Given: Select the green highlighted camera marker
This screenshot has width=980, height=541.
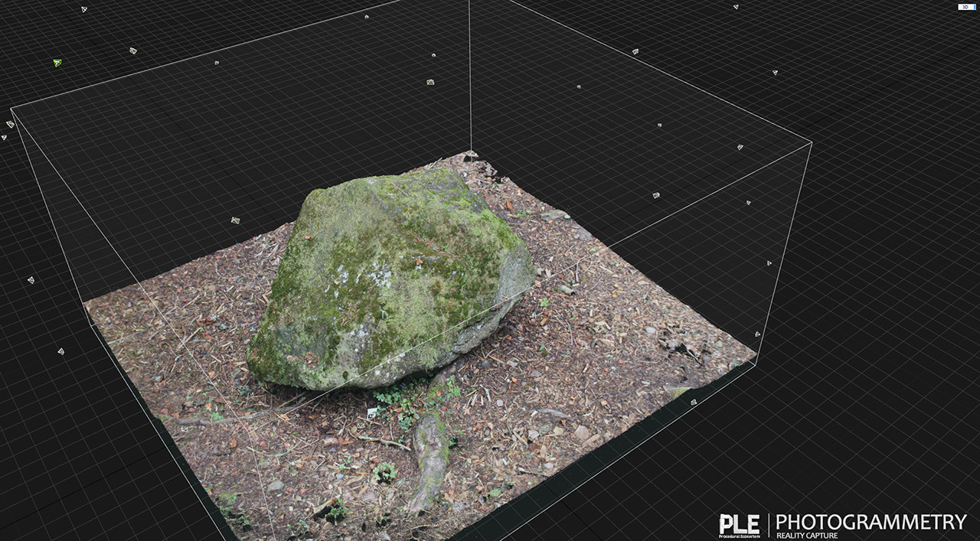Looking at the screenshot, I should [x=57, y=62].
